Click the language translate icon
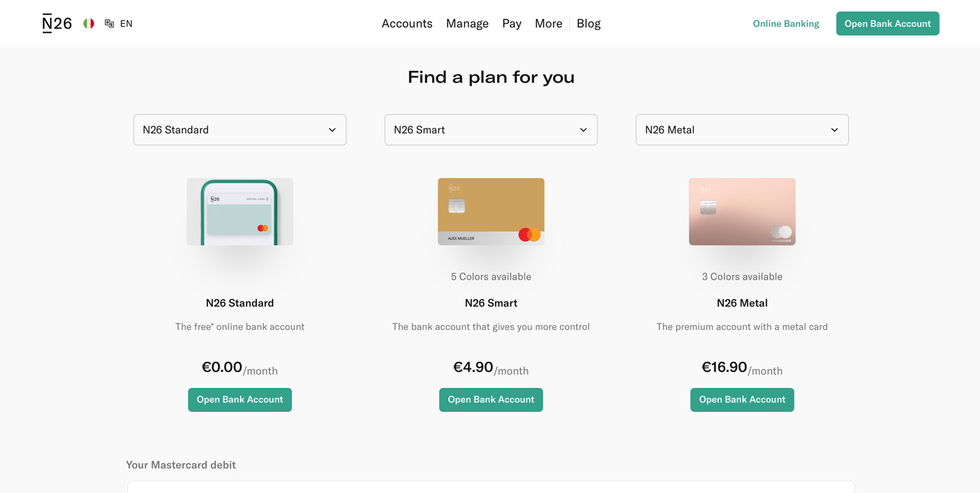 (109, 23)
